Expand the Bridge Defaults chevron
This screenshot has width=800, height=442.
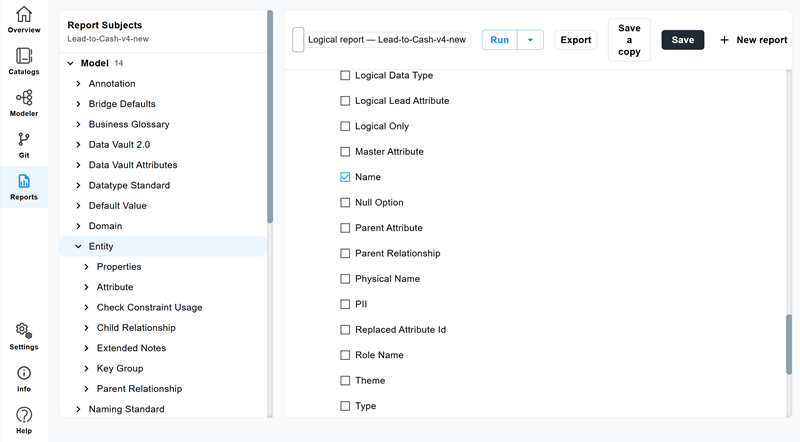click(x=79, y=104)
